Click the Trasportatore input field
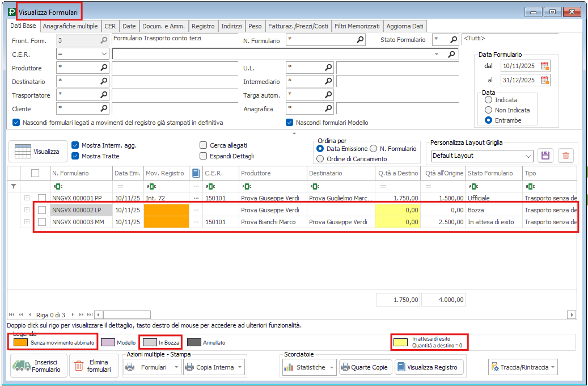This screenshot has width=588, height=386. click(78, 95)
